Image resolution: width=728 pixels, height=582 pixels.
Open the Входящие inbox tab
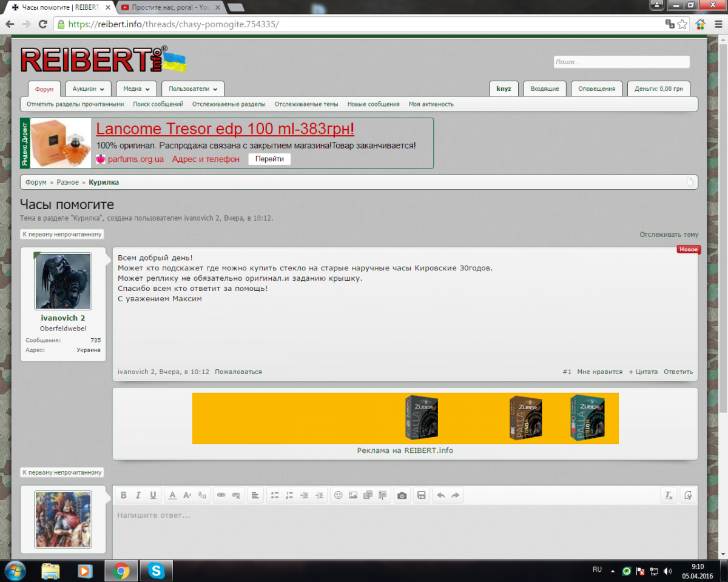[545, 89]
